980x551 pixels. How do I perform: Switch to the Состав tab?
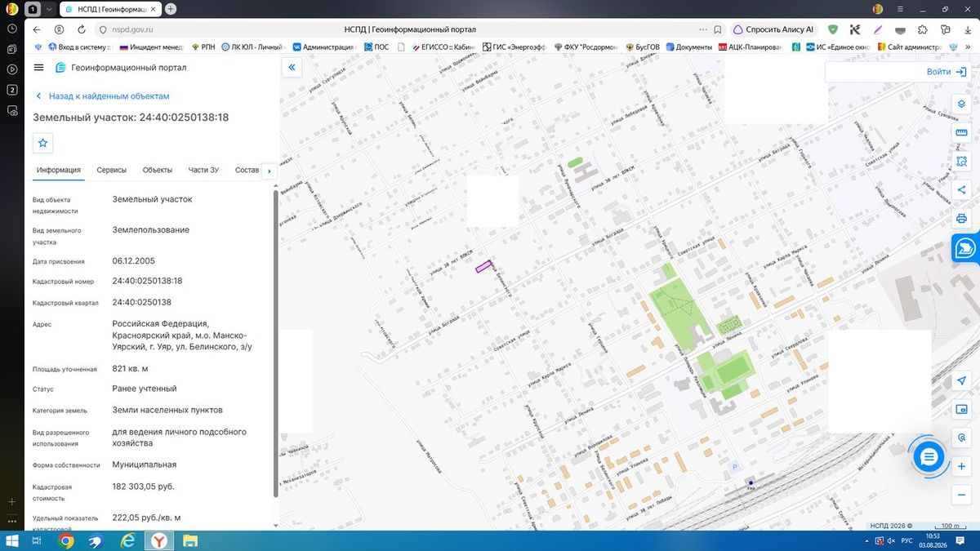point(247,170)
